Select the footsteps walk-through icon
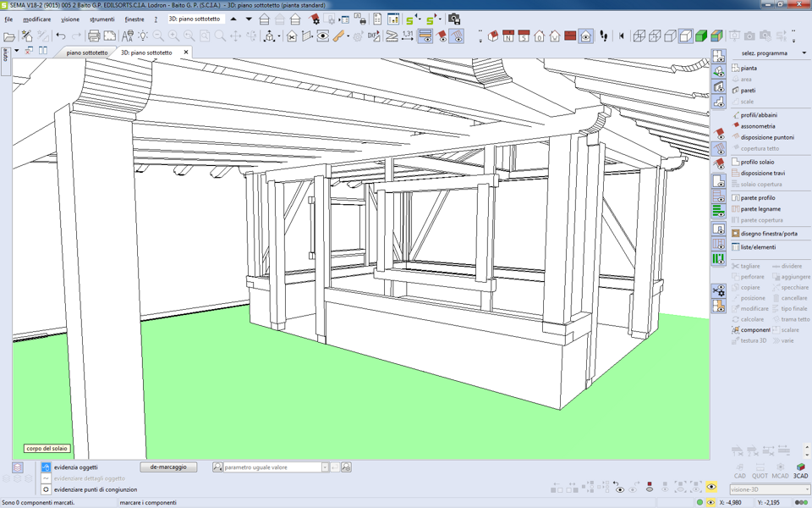Screen dimensions: 812x508 pos(603,36)
